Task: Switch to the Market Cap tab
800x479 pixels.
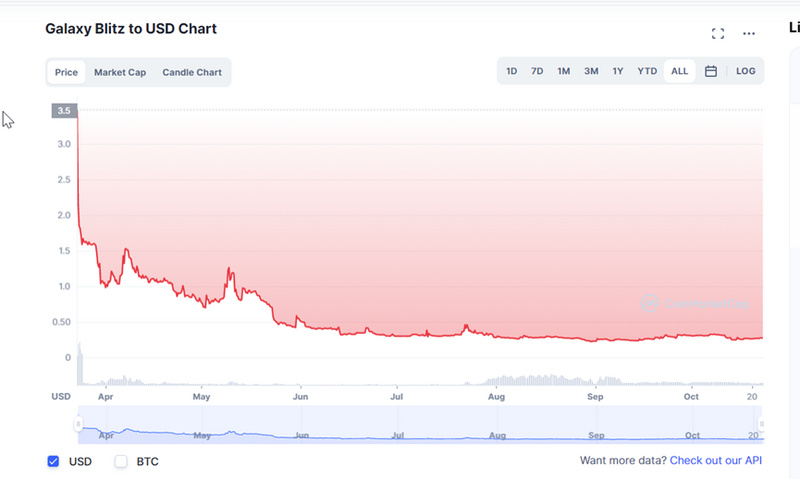Action: click(120, 72)
